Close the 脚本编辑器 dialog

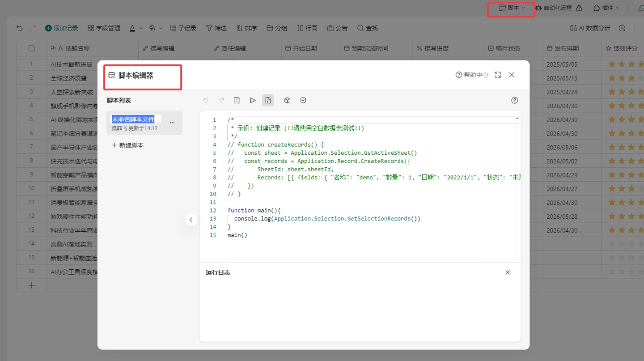pyautogui.click(x=512, y=75)
